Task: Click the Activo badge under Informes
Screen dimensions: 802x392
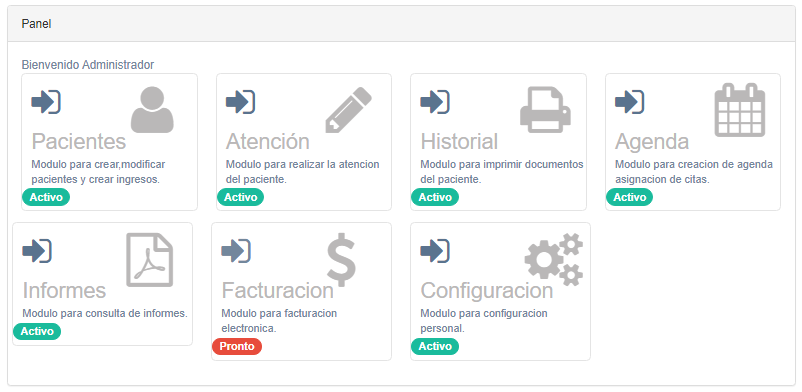Action: click(37, 331)
